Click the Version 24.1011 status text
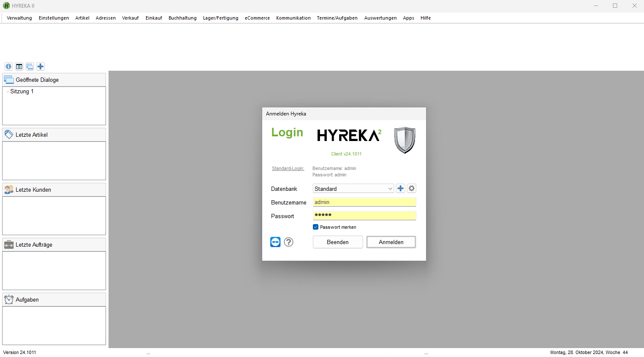Viewport: 644px width, 357px height. pos(20,352)
